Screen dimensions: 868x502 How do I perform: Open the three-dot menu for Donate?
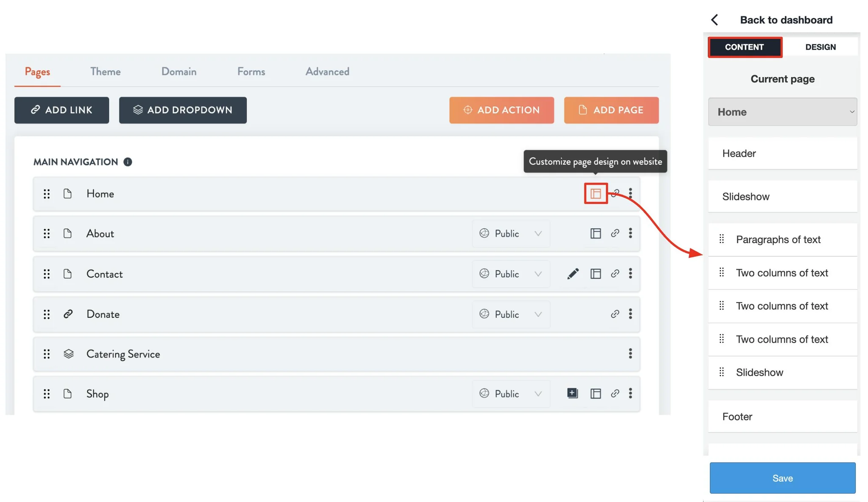[x=631, y=314]
